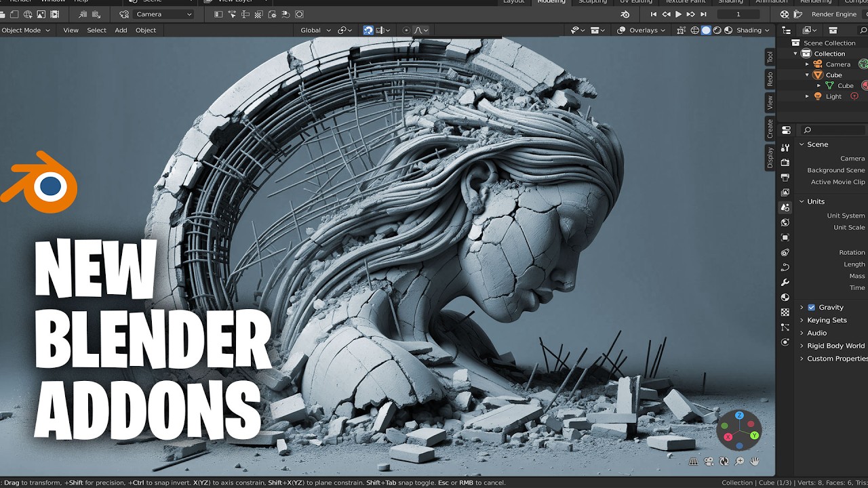Screen dimensions: 868x488
Task: Expand the Light item in outliner
Action: coord(807,96)
